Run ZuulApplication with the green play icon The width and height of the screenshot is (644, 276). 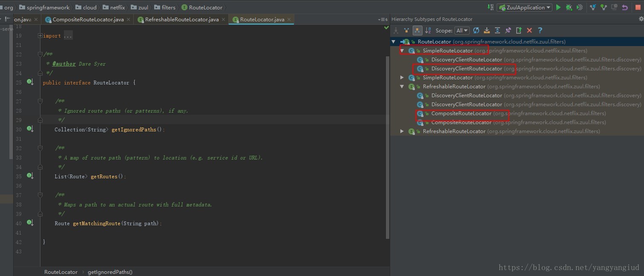point(558,7)
